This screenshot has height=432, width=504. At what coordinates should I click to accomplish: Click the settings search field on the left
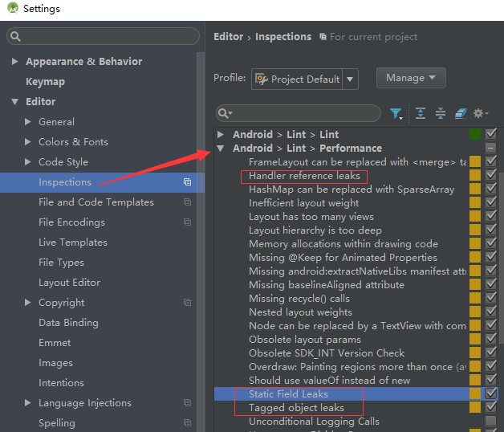click(x=103, y=36)
